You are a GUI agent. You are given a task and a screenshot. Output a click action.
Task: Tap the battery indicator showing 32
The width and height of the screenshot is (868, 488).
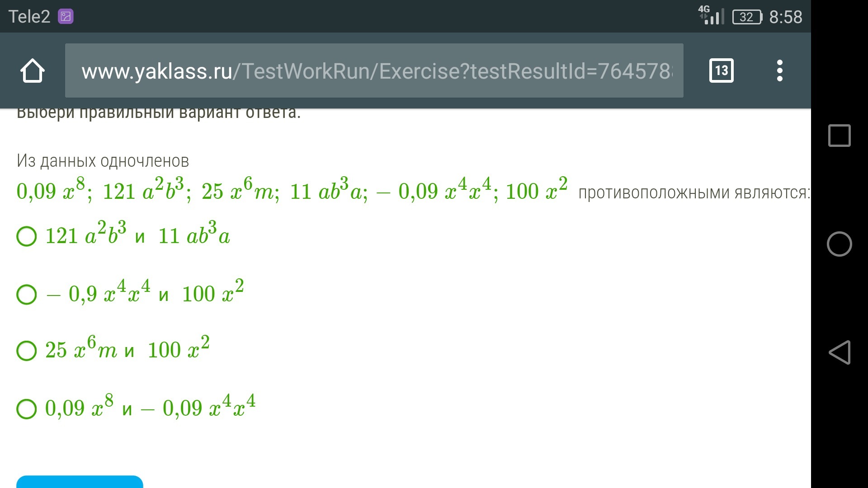[747, 17]
